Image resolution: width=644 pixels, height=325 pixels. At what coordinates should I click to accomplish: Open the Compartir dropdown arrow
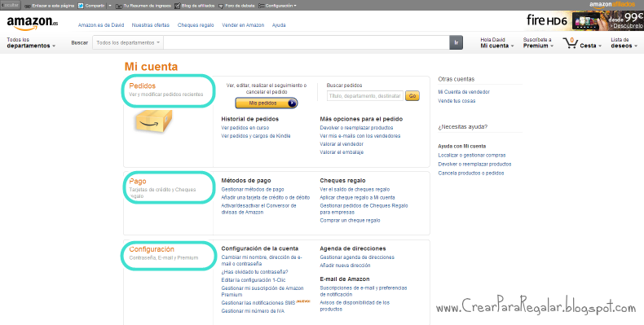pos(110,6)
